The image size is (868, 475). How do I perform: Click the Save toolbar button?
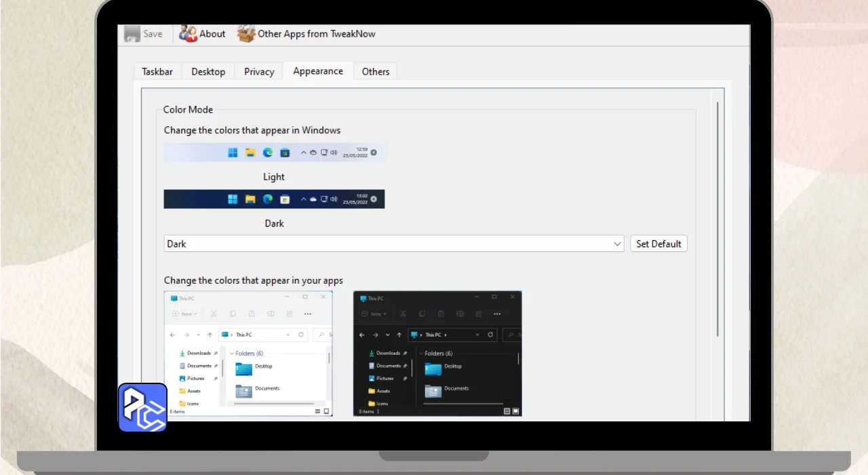pos(144,34)
